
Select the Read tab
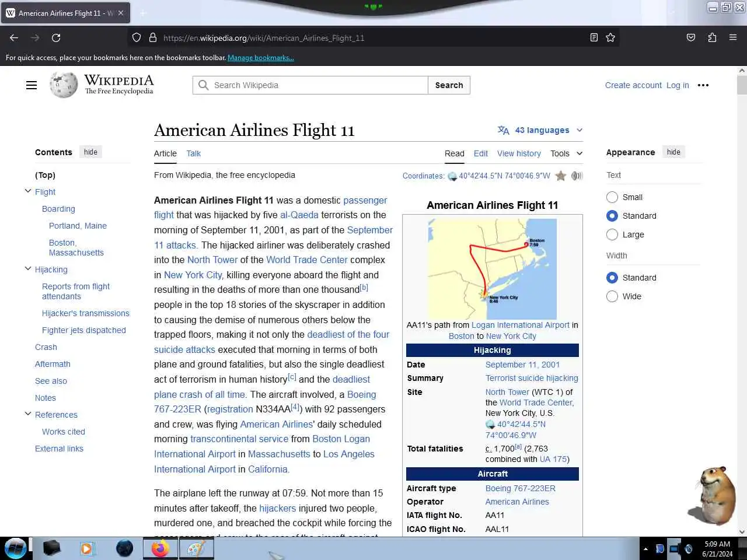click(x=455, y=153)
